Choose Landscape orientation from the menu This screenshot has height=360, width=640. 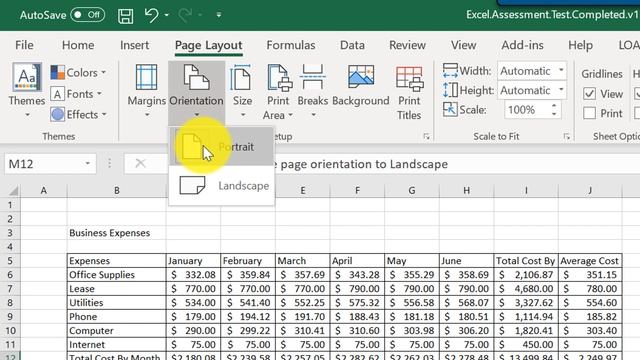click(x=221, y=186)
